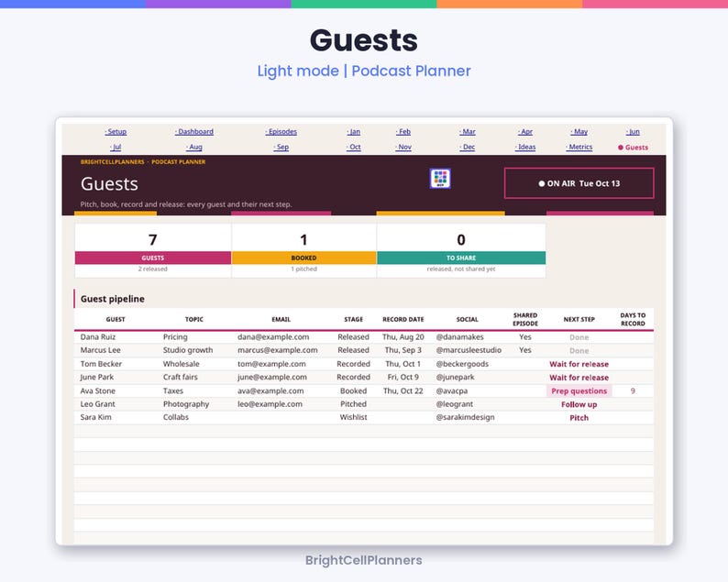Click the colorful grid app icon in header

440,179
